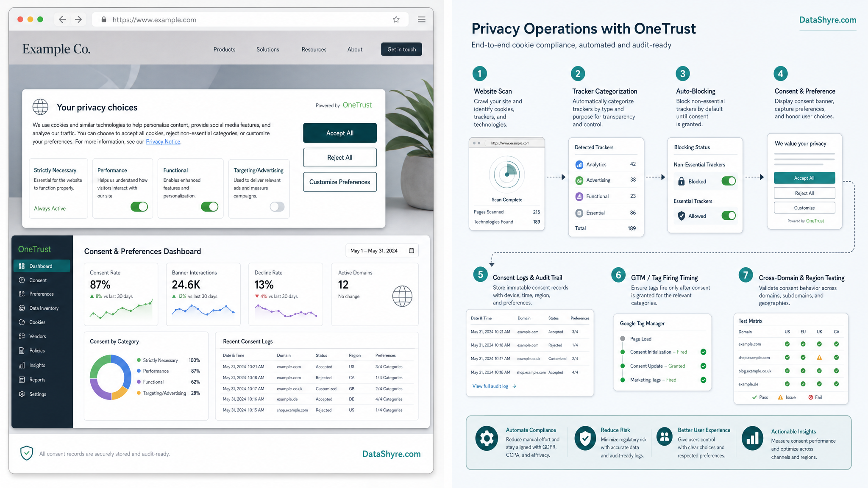Click the Always Active label under Strictly Necessary
Image resolution: width=868 pixels, height=488 pixels.
click(x=50, y=208)
